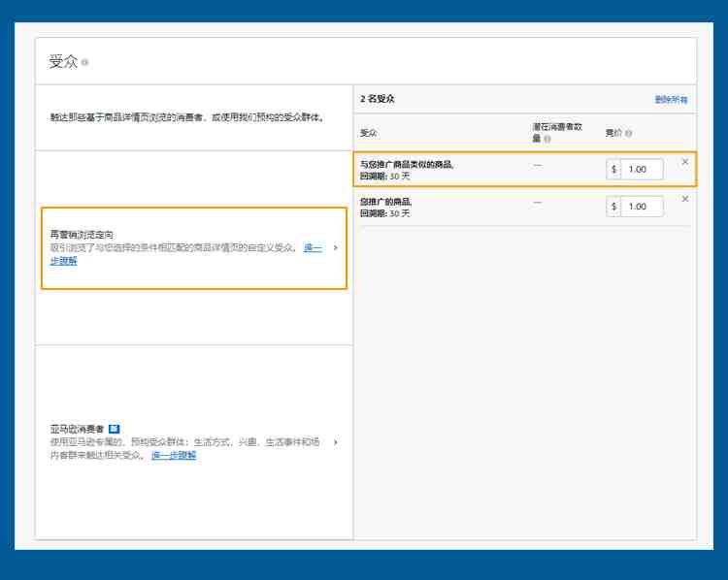Expand 再营销浏览定向 with its chevron arrow
The width and height of the screenshot is (728, 580).
pyautogui.click(x=336, y=247)
